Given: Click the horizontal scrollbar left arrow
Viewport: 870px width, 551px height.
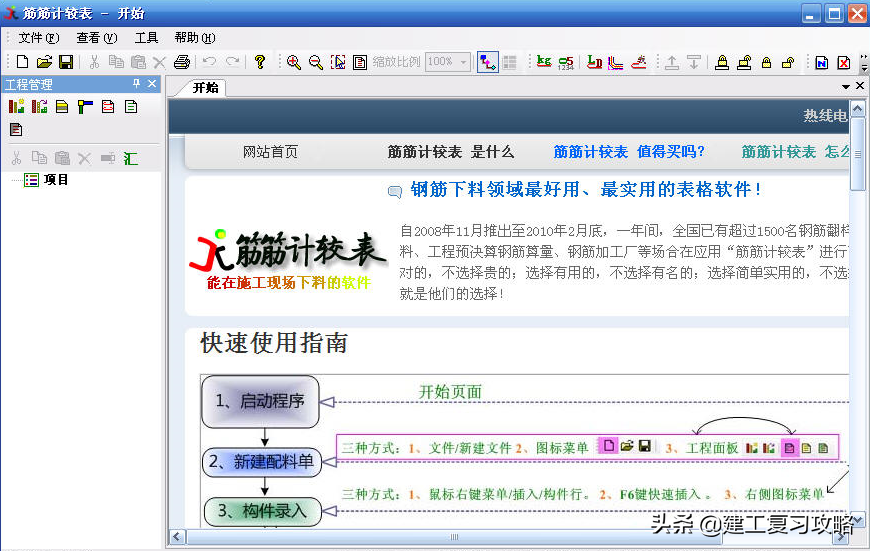Looking at the screenshot, I should (177, 537).
